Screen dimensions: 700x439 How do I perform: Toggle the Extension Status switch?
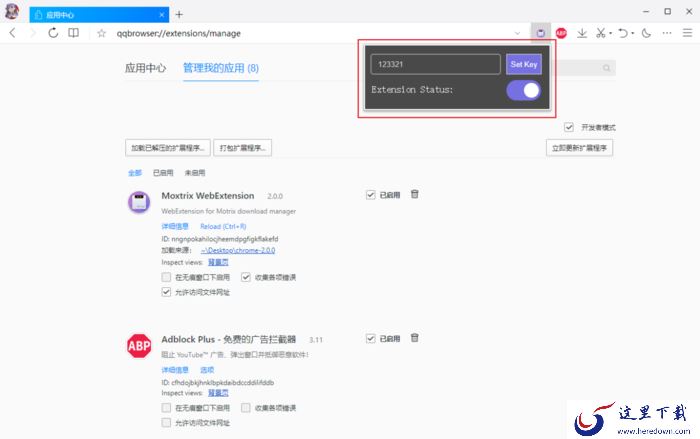coord(523,90)
